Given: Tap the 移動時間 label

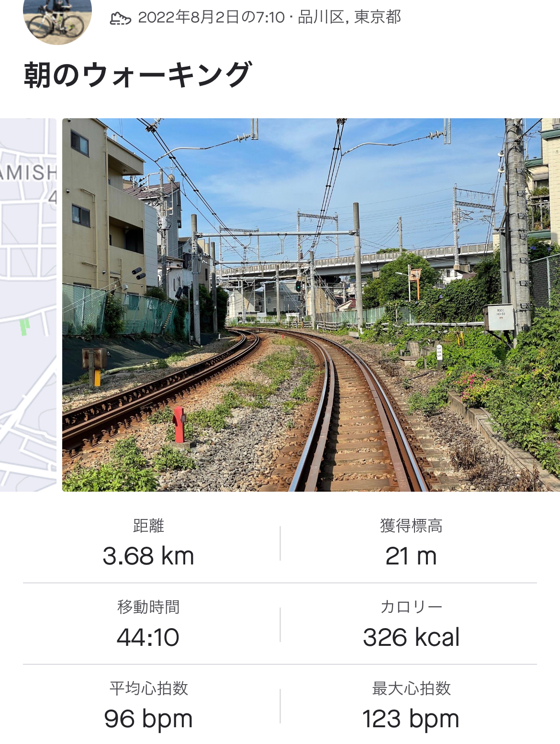Looking at the screenshot, I should pyautogui.click(x=148, y=607).
